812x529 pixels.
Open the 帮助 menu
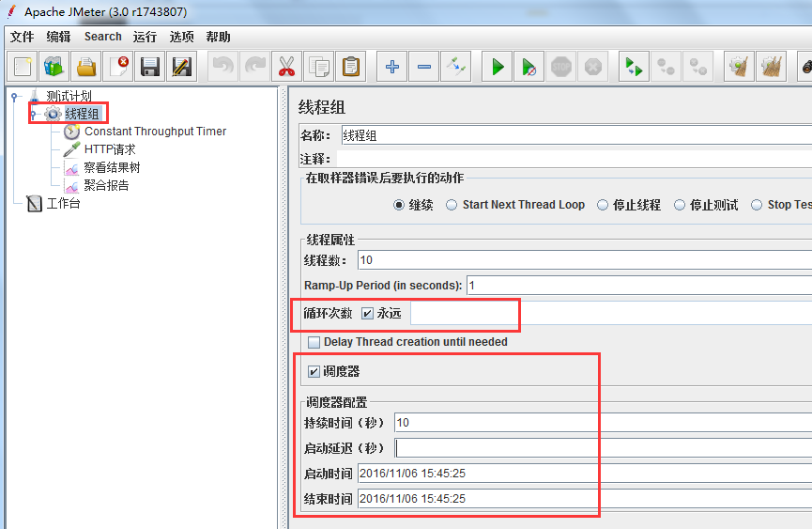click(x=218, y=37)
